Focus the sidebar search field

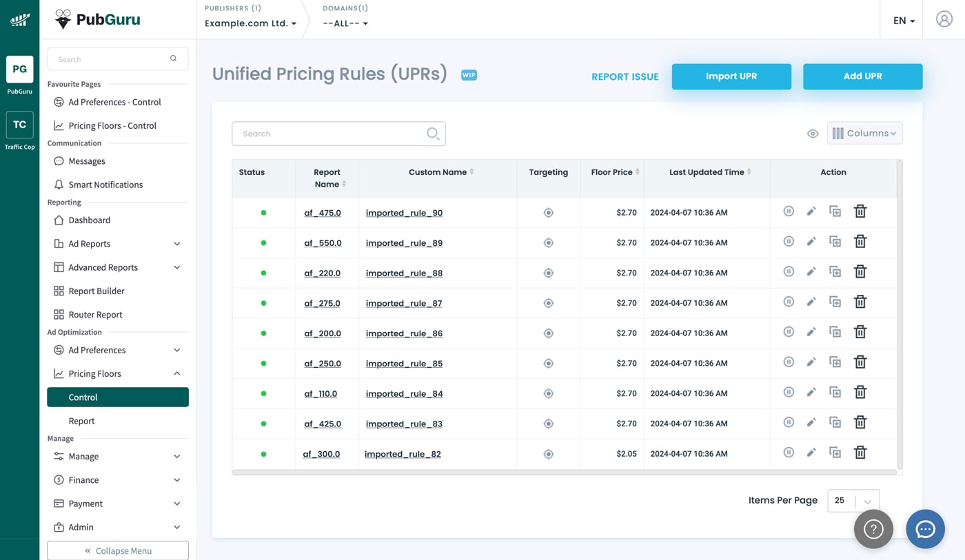pyautogui.click(x=118, y=59)
